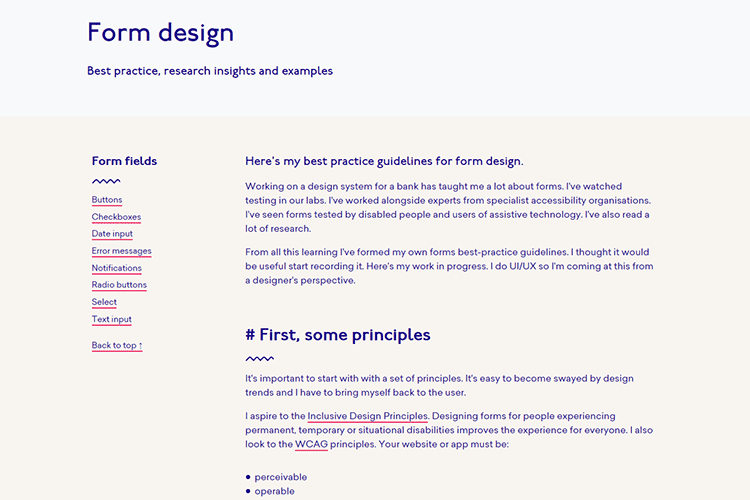750x500 pixels.
Task: Open the Select sidebar link
Action: (x=104, y=302)
